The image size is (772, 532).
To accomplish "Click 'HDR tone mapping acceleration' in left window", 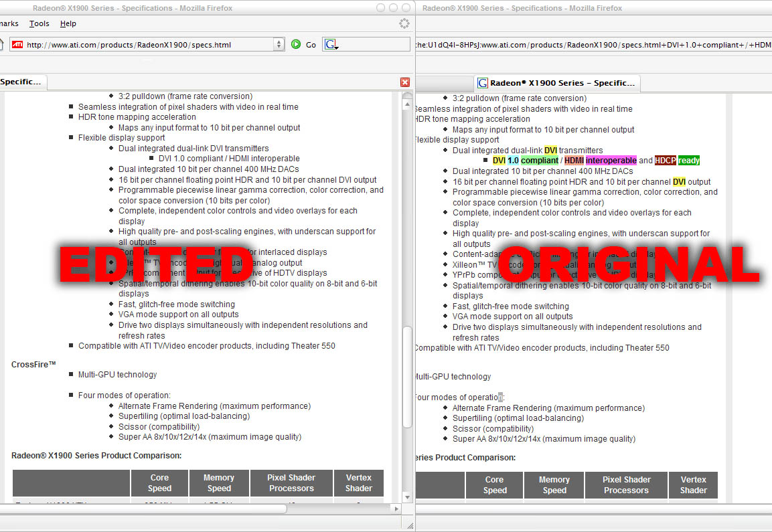I will [137, 117].
